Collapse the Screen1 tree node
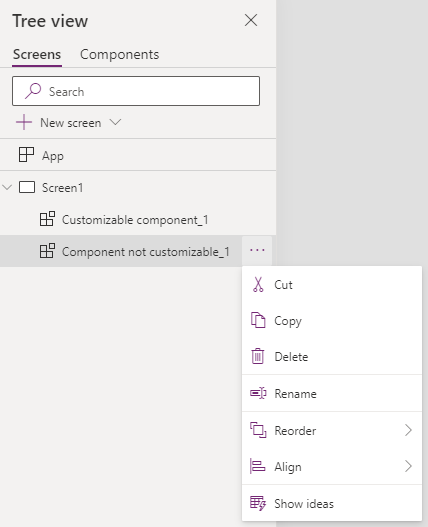This screenshot has width=428, height=527. pos(7,187)
